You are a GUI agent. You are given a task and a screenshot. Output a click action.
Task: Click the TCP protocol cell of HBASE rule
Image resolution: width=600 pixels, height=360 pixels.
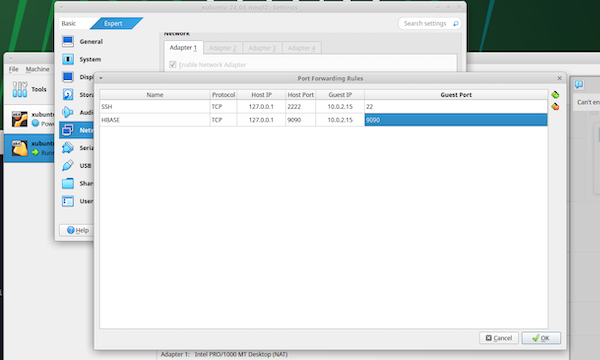[223, 120]
